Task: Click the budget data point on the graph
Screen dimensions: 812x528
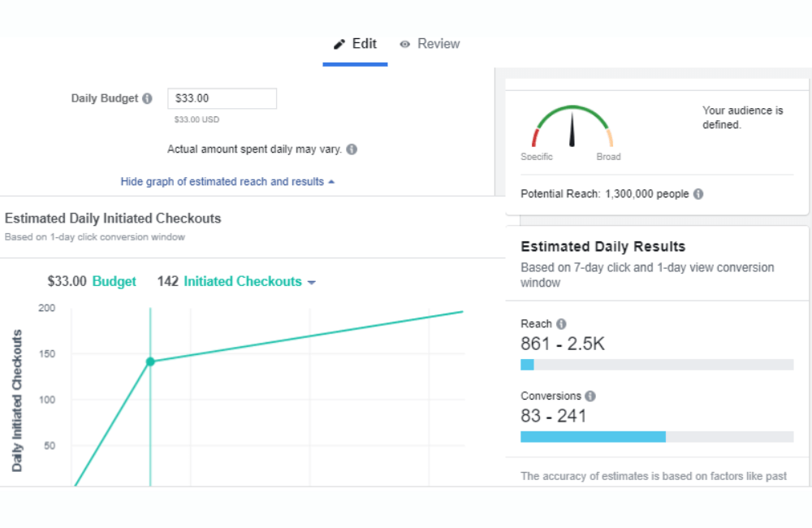Action: tap(150, 361)
